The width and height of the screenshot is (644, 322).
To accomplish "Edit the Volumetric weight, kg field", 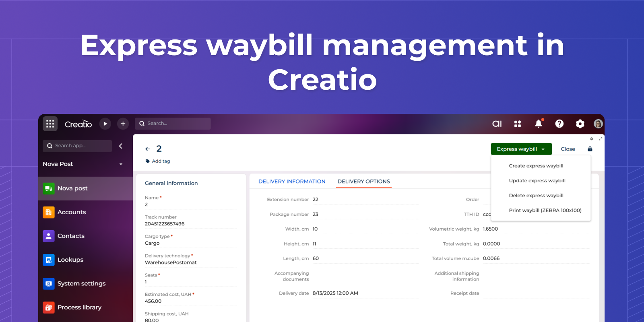I will point(536,229).
